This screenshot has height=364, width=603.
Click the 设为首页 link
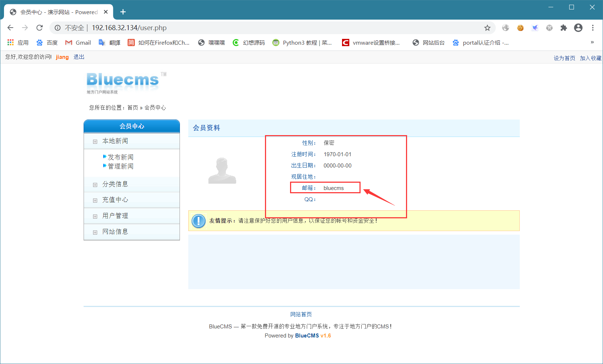(564, 58)
